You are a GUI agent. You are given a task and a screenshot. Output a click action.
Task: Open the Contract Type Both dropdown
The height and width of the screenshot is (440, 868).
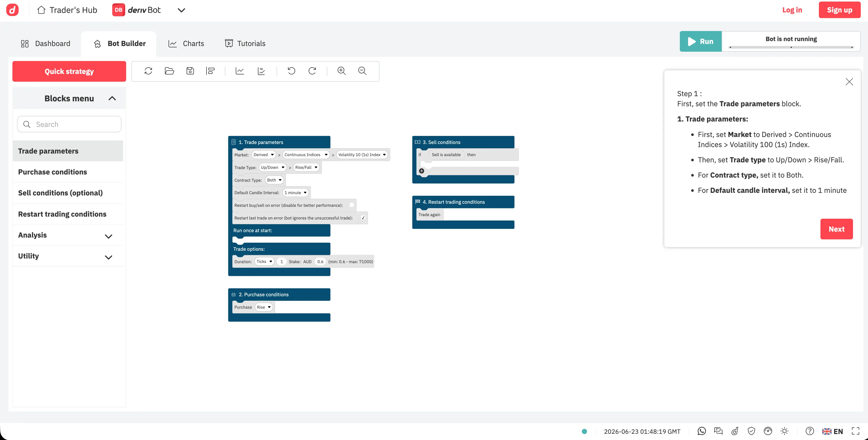click(x=274, y=180)
